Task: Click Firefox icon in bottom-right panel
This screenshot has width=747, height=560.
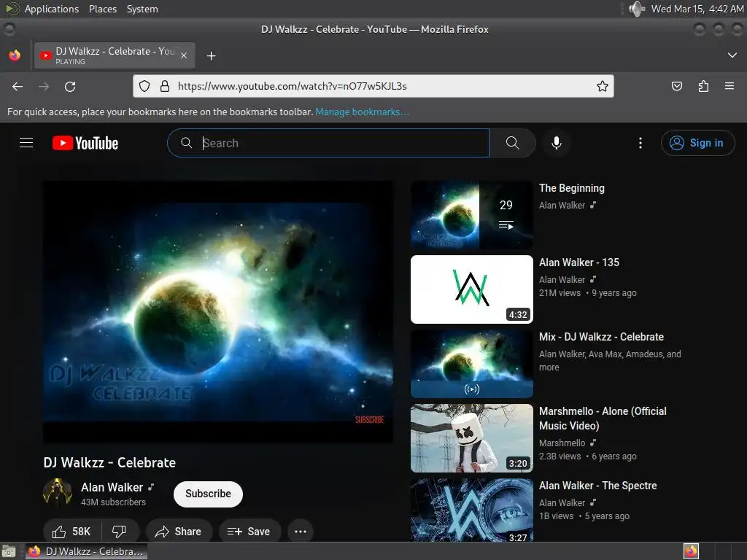Action: [x=691, y=551]
